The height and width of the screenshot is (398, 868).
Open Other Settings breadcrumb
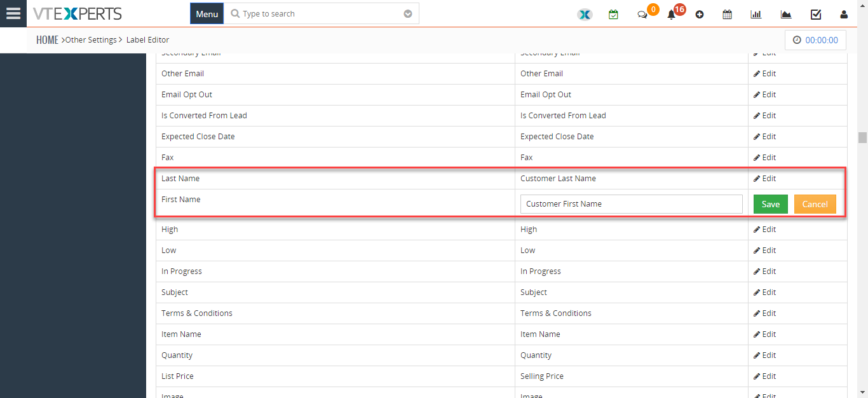[91, 40]
